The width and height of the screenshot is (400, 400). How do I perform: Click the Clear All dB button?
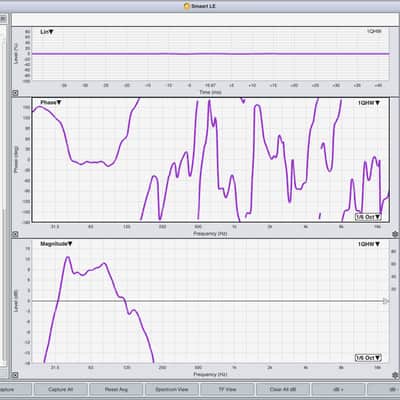point(283,389)
